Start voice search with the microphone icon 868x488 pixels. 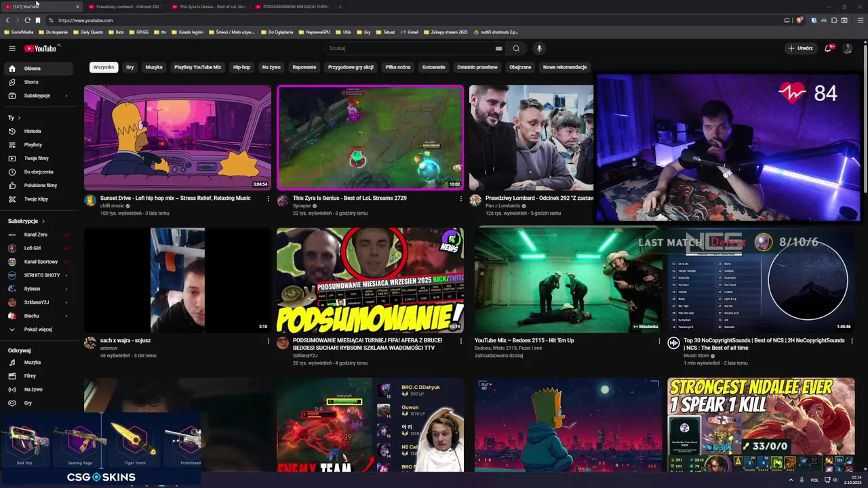pyautogui.click(x=539, y=48)
